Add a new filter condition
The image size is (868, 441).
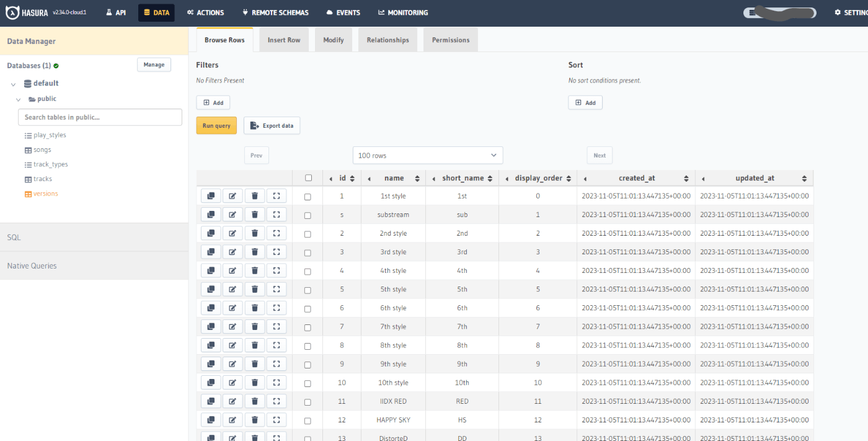pos(213,102)
